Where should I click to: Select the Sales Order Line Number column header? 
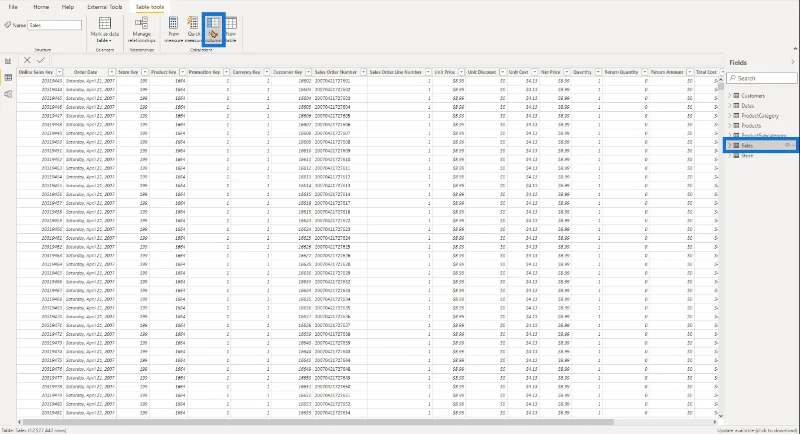click(x=399, y=72)
